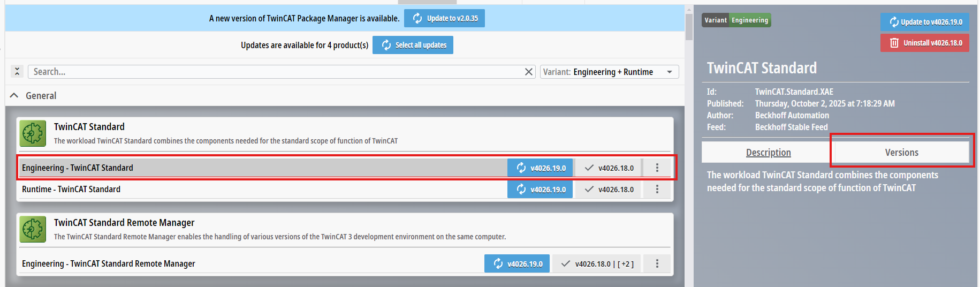This screenshot has height=287, width=980.
Task: Update Engineering - TwinCAT Standard to v4026.19.0
Action: click(x=540, y=168)
